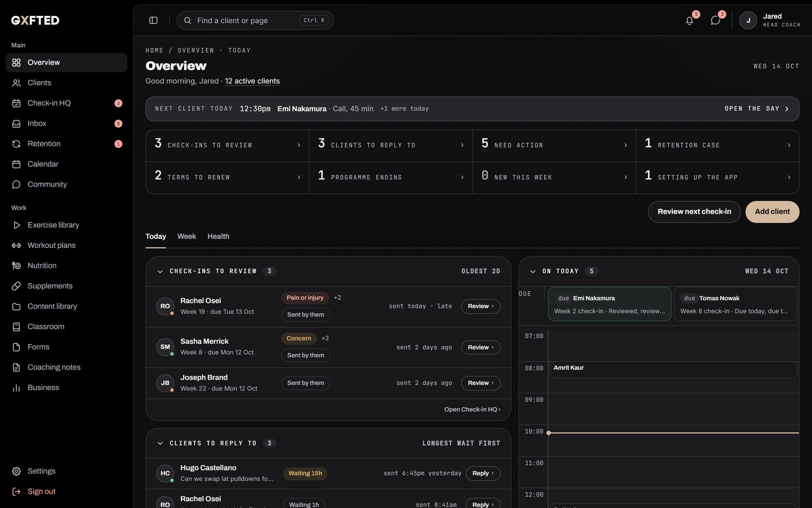Open the Business page
Screen dimensions: 812x508
pyautogui.click(x=66, y=387)
